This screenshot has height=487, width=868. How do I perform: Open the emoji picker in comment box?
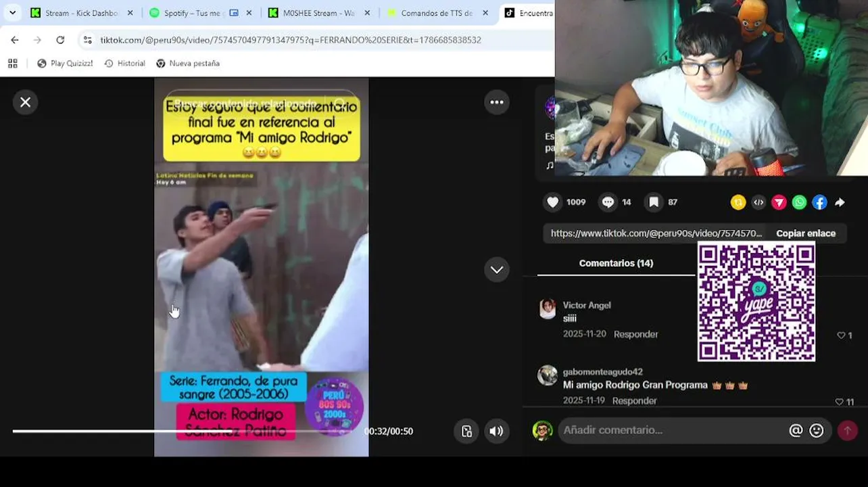(817, 430)
